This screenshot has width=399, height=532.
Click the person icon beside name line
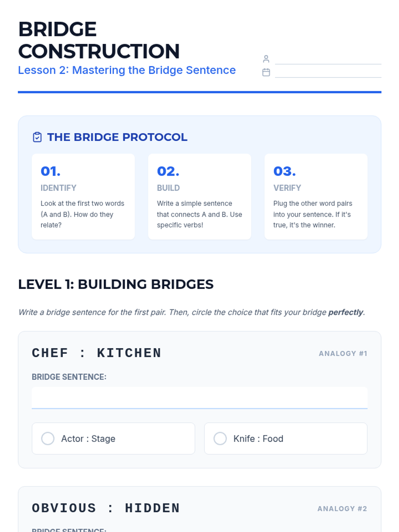pos(266,59)
